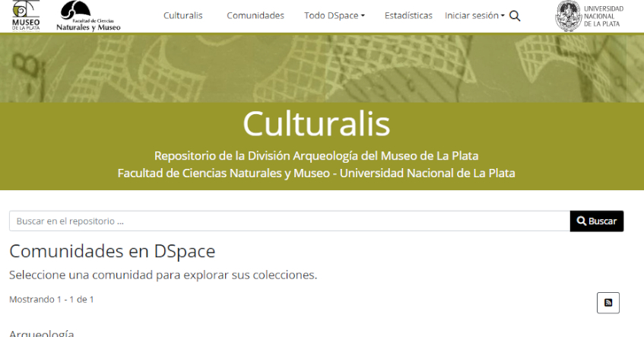Select the 'Mostrando 1 - 1 de 1' text
Viewport: 644px width, 337px height.
(x=52, y=299)
